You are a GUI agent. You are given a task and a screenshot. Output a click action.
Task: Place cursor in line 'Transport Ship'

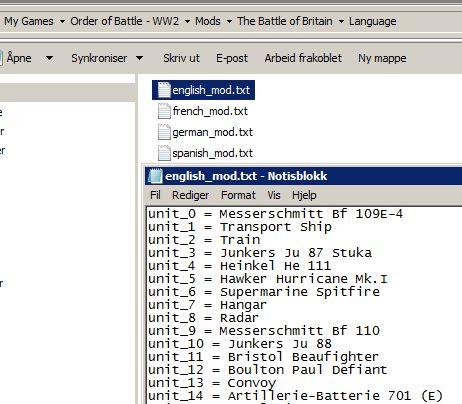(240, 227)
